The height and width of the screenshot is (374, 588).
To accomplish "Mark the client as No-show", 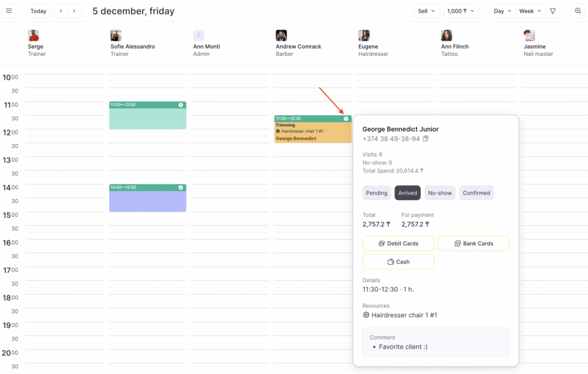I will (440, 193).
